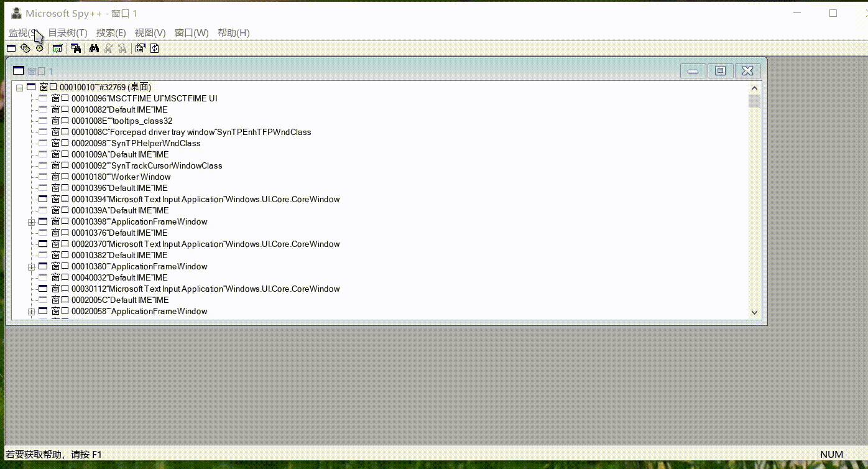Image resolution: width=868 pixels, height=469 pixels.
Task: Select the SynTrackCursorWindowClass row
Action: click(x=137, y=165)
